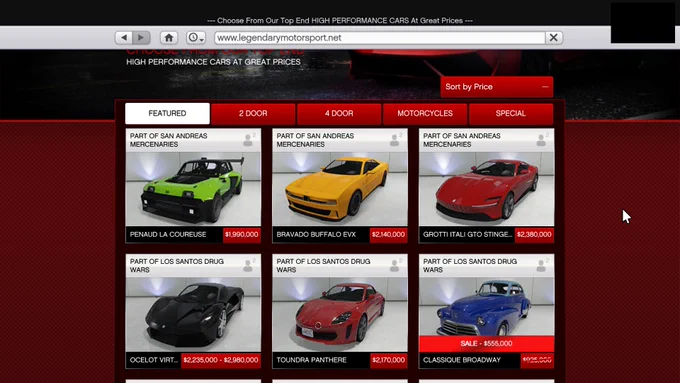
Task: Switch to the 2 DOOR tab
Action: pos(253,113)
